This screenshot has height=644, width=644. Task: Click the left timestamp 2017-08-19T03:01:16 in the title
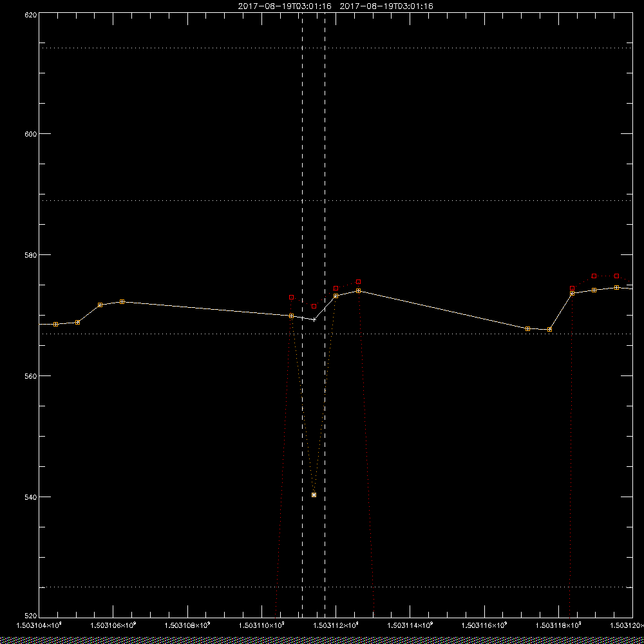285,6
